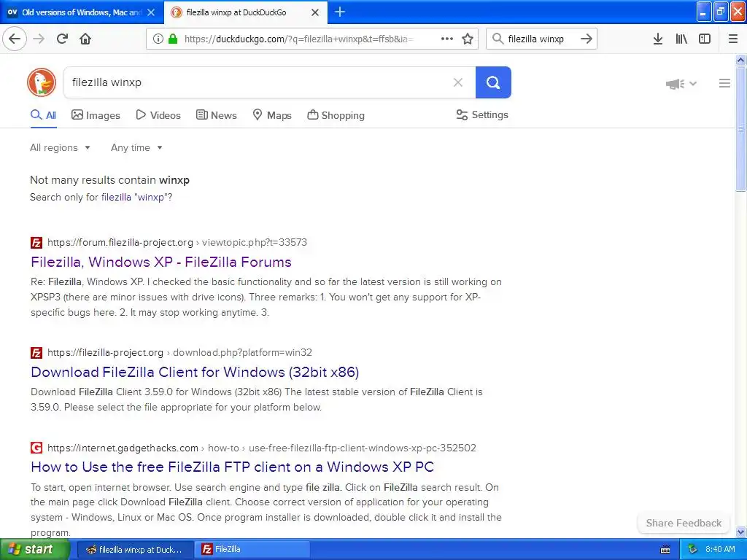Open page actions three-dot menu

pos(447,39)
